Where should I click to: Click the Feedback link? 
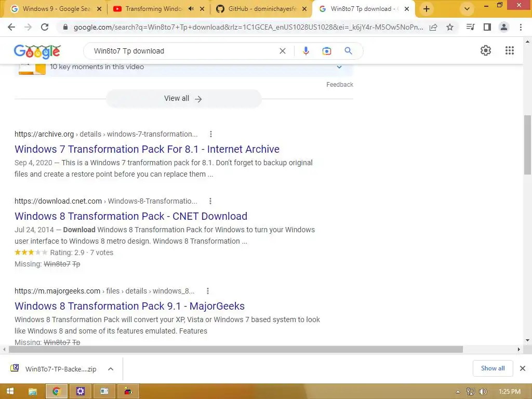click(x=340, y=85)
